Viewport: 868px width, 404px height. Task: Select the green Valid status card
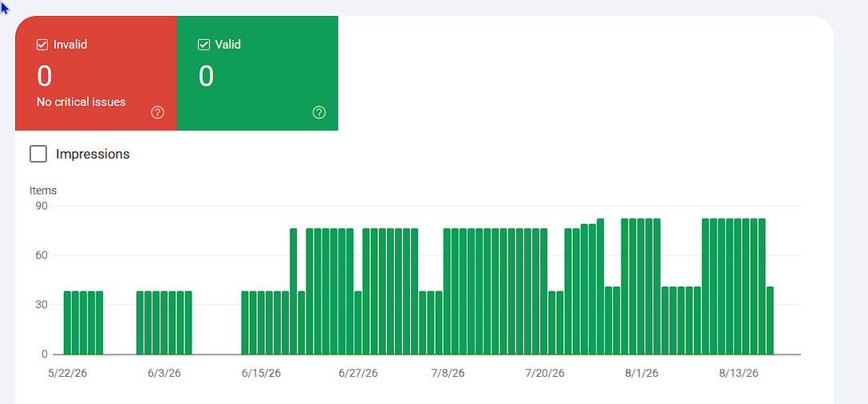coord(258,73)
